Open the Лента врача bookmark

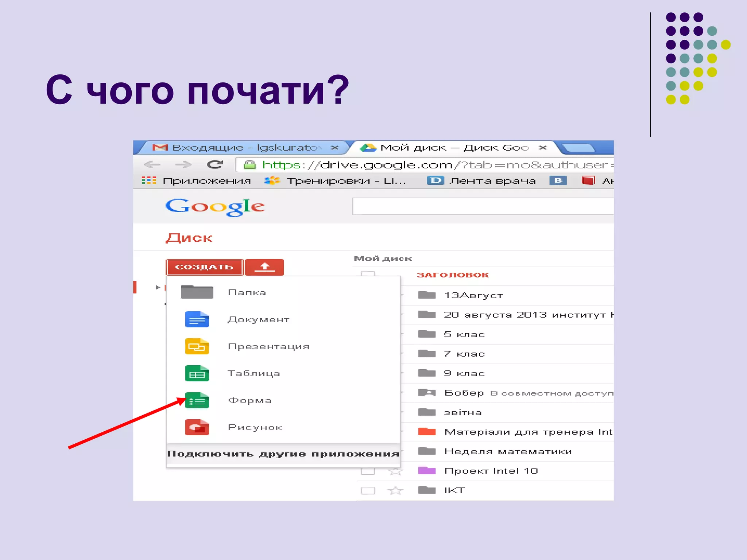coord(481,181)
